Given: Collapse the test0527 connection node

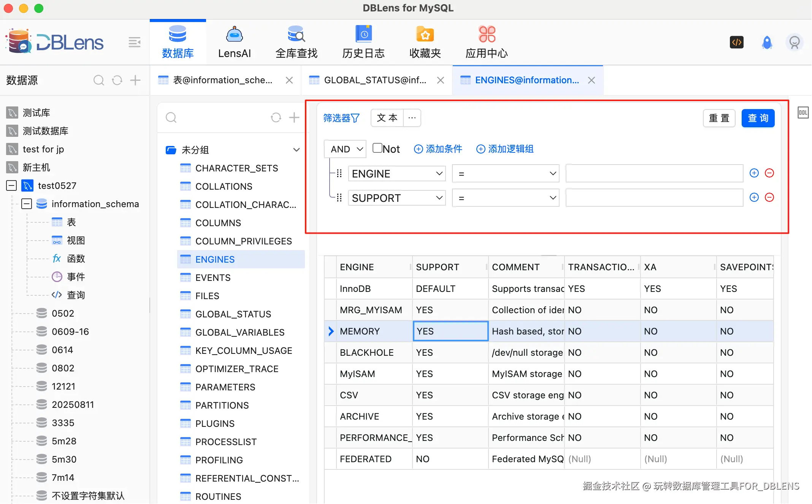Looking at the screenshot, I should 11,185.
